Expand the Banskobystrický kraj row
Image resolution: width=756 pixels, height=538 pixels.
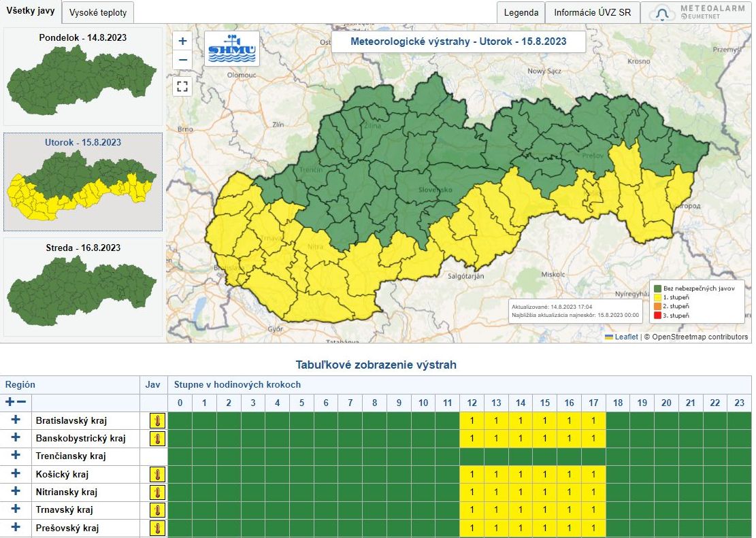16,438
